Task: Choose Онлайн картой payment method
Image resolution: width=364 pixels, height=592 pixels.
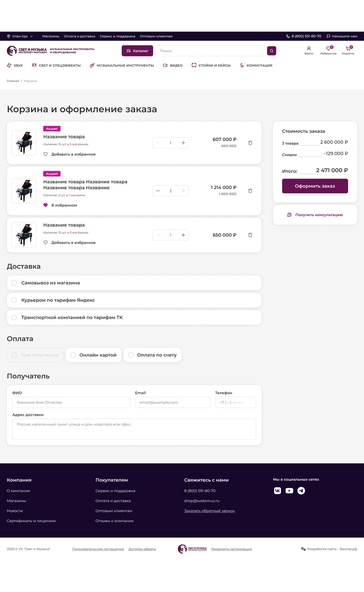Action: (x=94, y=355)
